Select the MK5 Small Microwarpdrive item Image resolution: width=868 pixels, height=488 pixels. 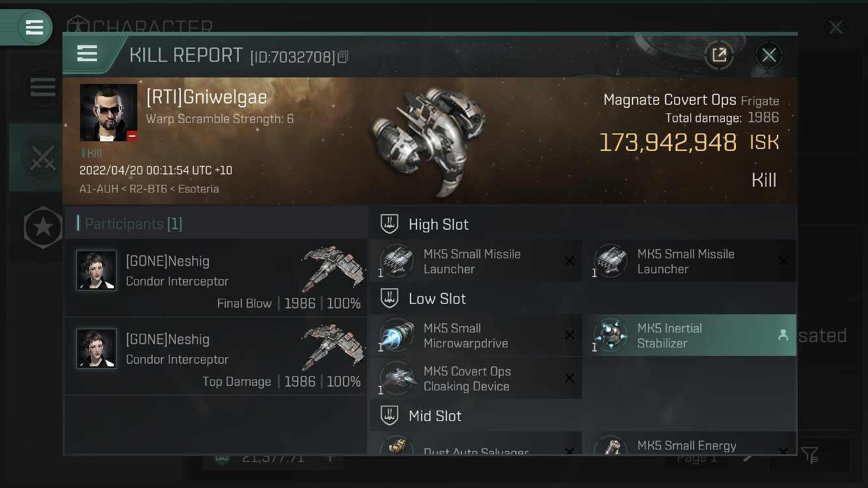click(x=476, y=336)
